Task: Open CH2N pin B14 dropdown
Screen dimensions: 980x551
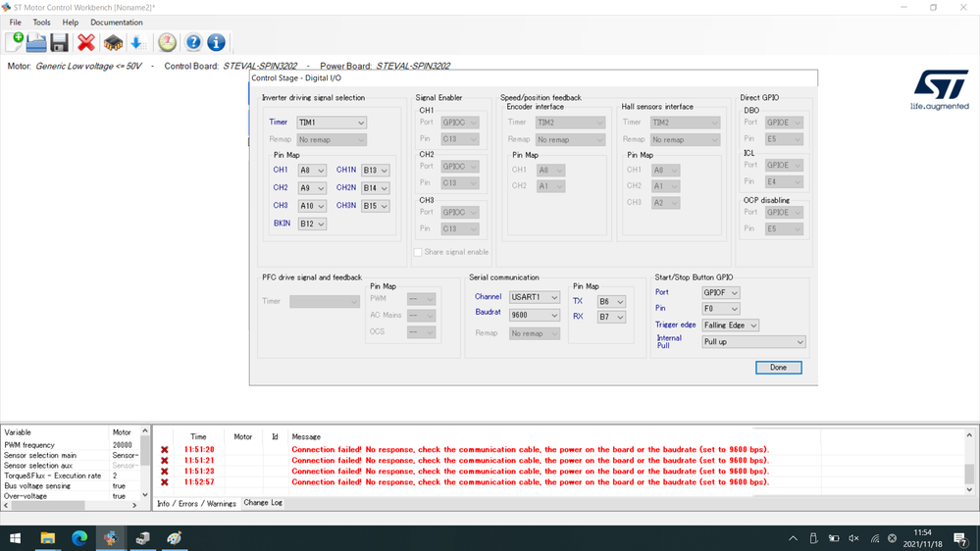Action: (375, 188)
